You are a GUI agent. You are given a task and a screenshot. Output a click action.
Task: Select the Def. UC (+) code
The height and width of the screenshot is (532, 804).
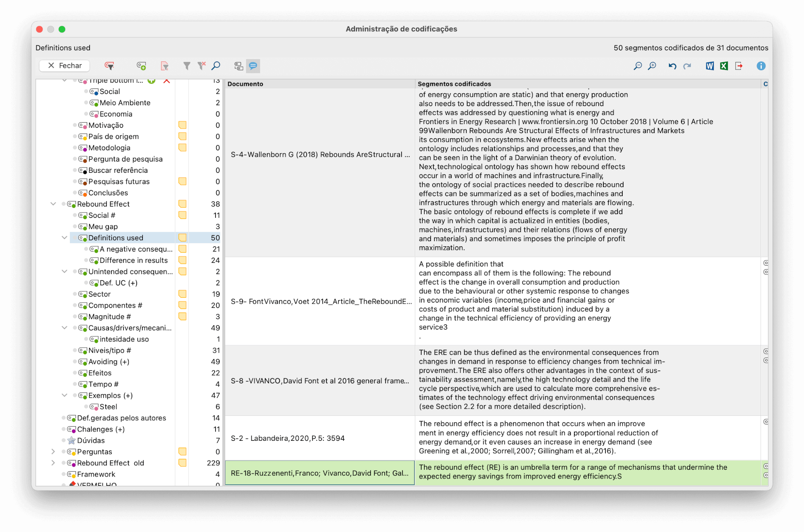point(119,282)
